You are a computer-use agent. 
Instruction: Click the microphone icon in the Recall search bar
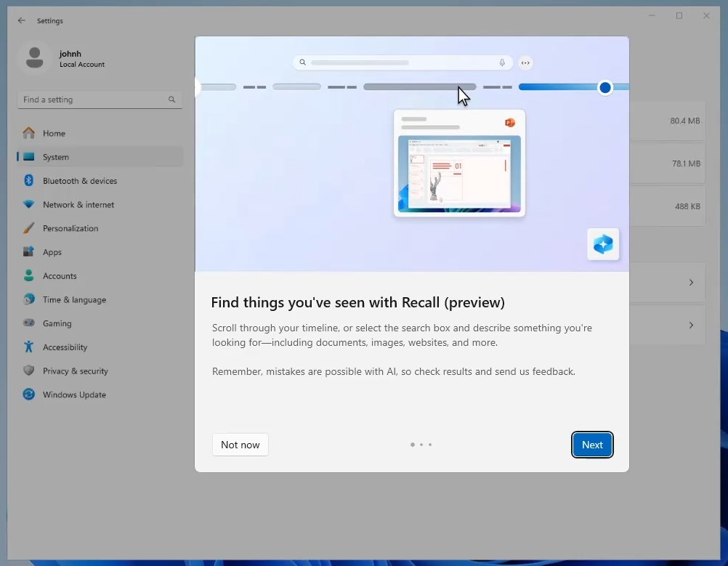tap(502, 62)
